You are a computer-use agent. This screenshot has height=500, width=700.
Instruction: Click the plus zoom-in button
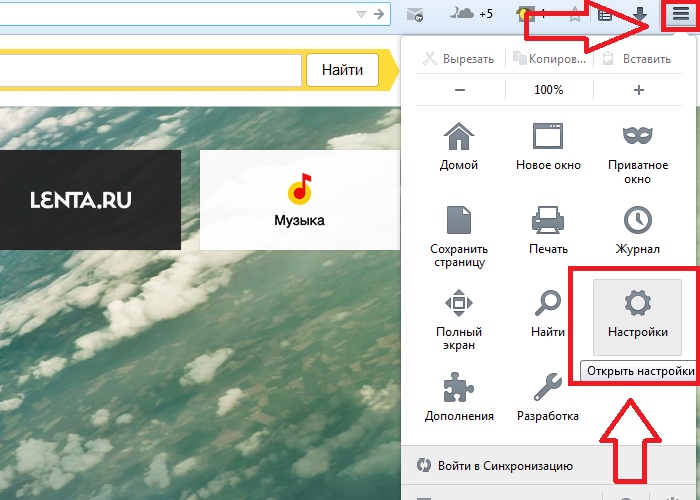pos(639,90)
